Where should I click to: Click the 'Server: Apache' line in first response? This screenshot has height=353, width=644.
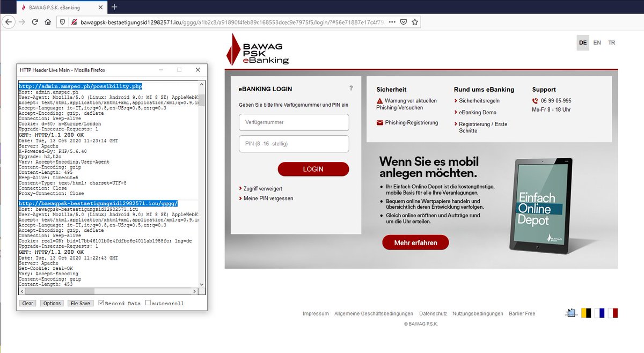[39, 146]
